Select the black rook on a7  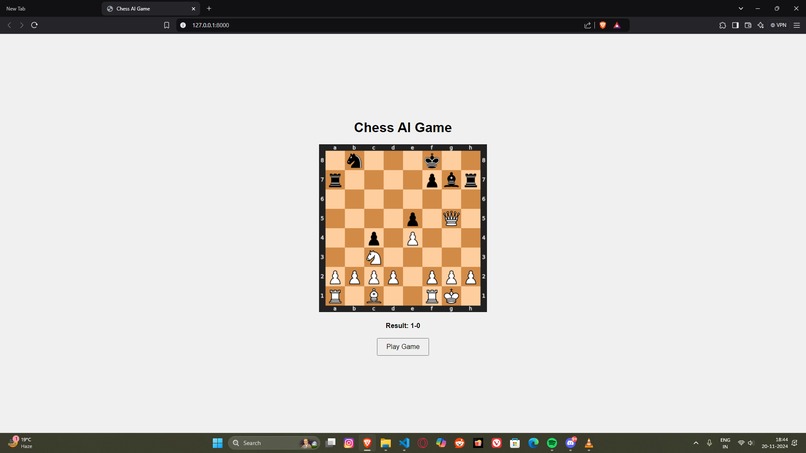tap(335, 180)
